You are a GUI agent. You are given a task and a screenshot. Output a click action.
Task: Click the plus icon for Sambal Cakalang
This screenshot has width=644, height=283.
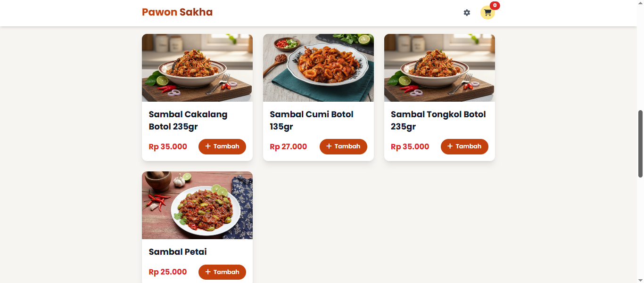pos(208,146)
